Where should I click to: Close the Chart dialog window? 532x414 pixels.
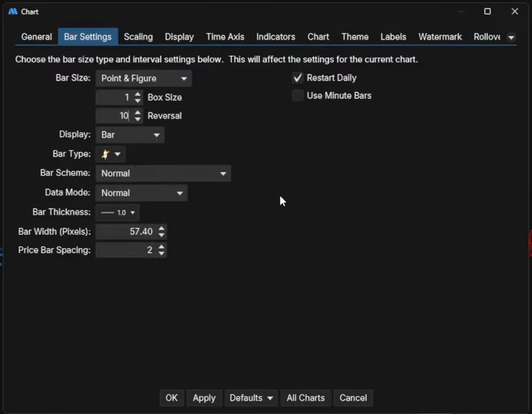[514, 12]
